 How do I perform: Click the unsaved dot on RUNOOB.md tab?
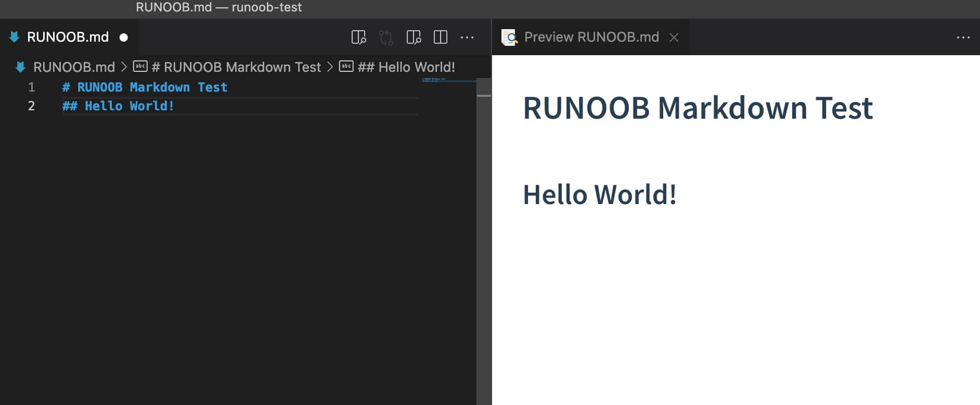(124, 37)
